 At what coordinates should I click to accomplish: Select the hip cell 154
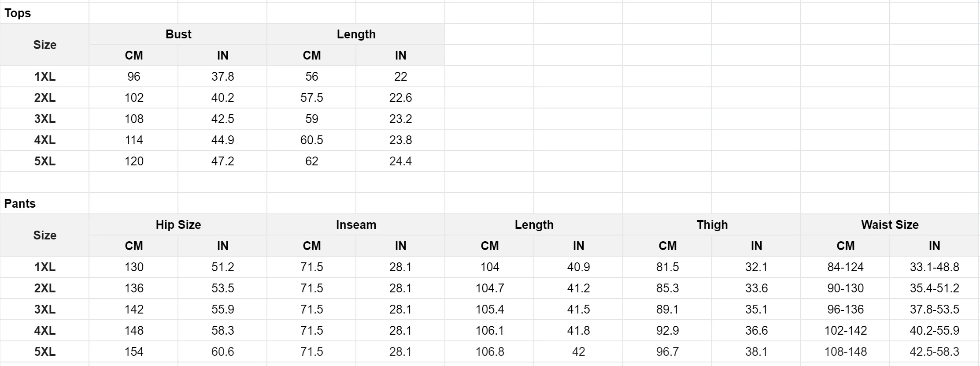[134, 352]
